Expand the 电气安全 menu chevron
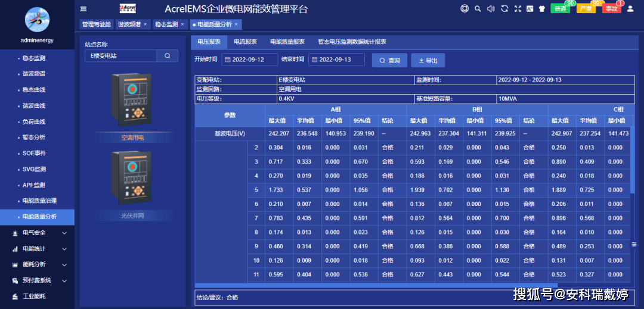644x309 pixels. tap(64, 233)
